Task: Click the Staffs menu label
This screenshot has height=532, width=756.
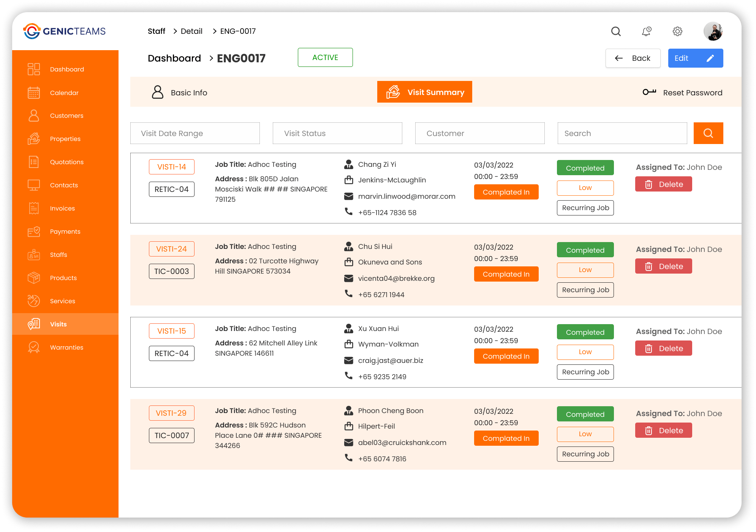Action: point(59,255)
